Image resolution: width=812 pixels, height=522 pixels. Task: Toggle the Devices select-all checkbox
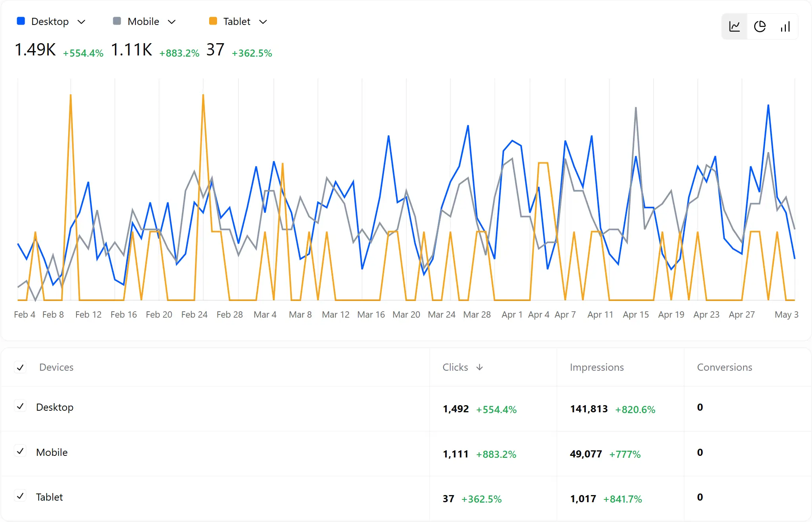pyautogui.click(x=20, y=368)
